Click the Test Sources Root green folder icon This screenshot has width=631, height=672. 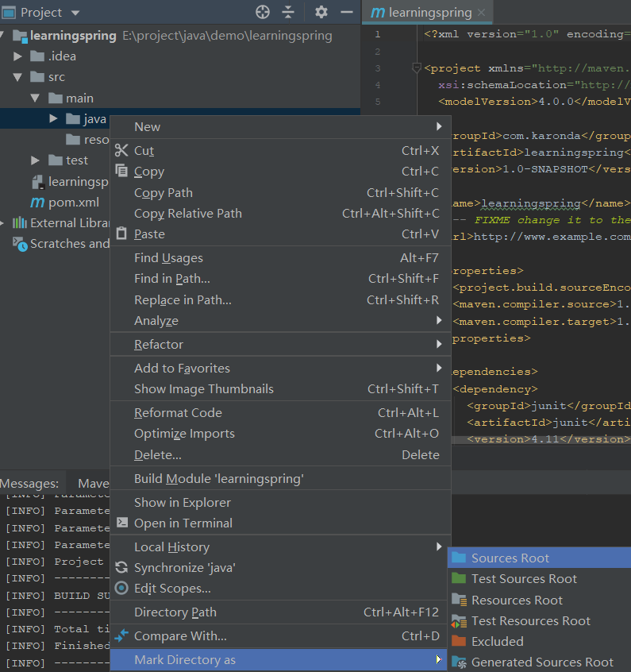tap(459, 579)
